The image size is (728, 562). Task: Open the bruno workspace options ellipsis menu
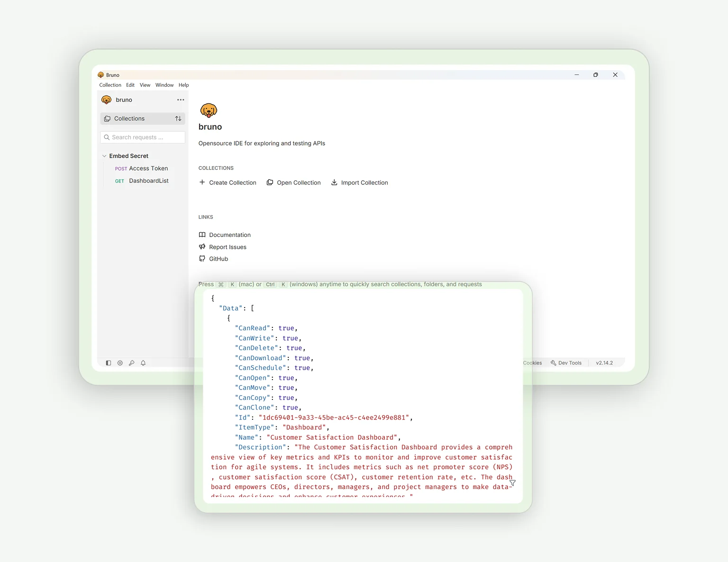[181, 100]
